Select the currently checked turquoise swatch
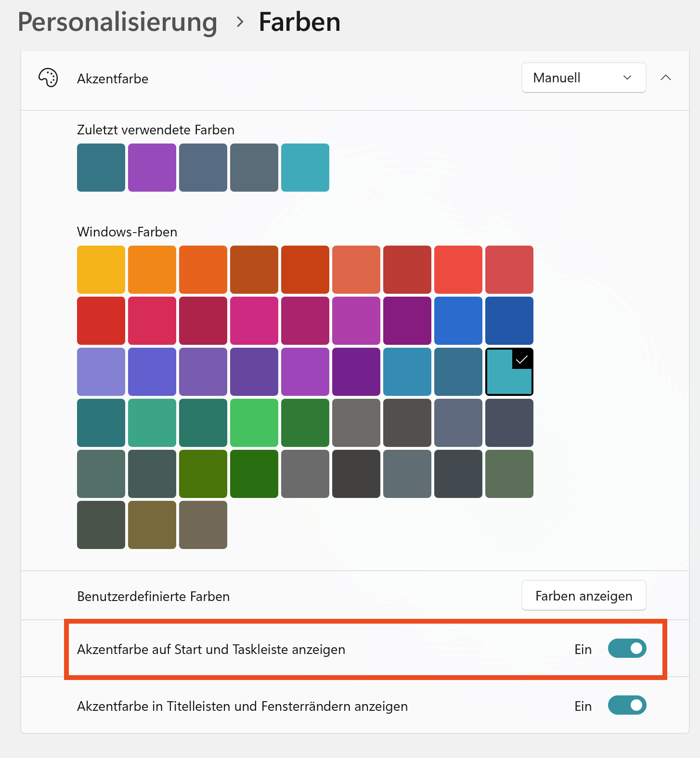 click(509, 372)
